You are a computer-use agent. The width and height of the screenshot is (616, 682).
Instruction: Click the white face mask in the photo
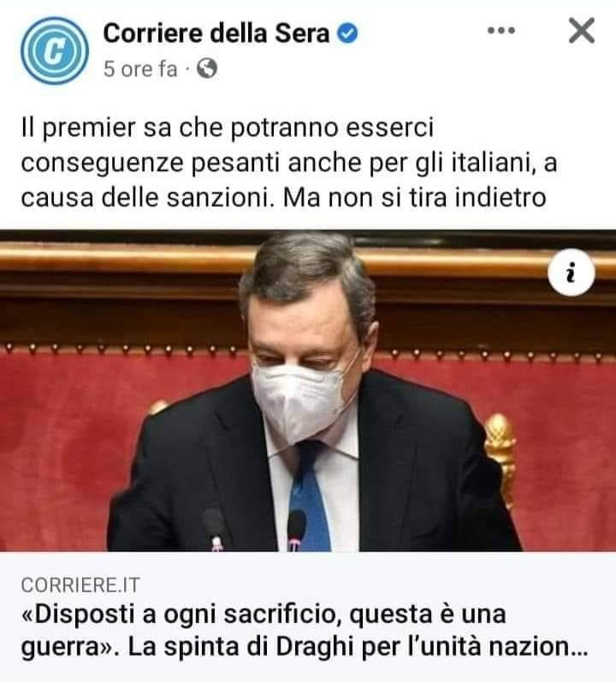click(301, 399)
